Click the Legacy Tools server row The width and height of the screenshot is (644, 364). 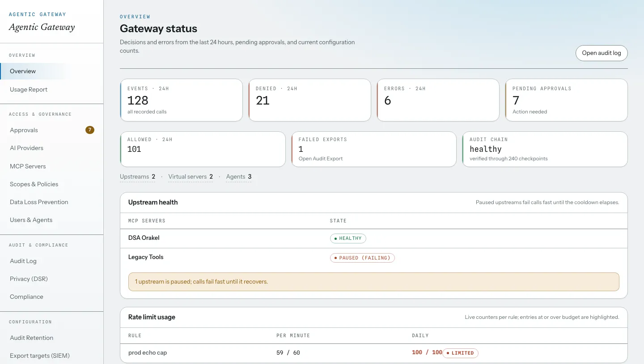[x=374, y=258]
